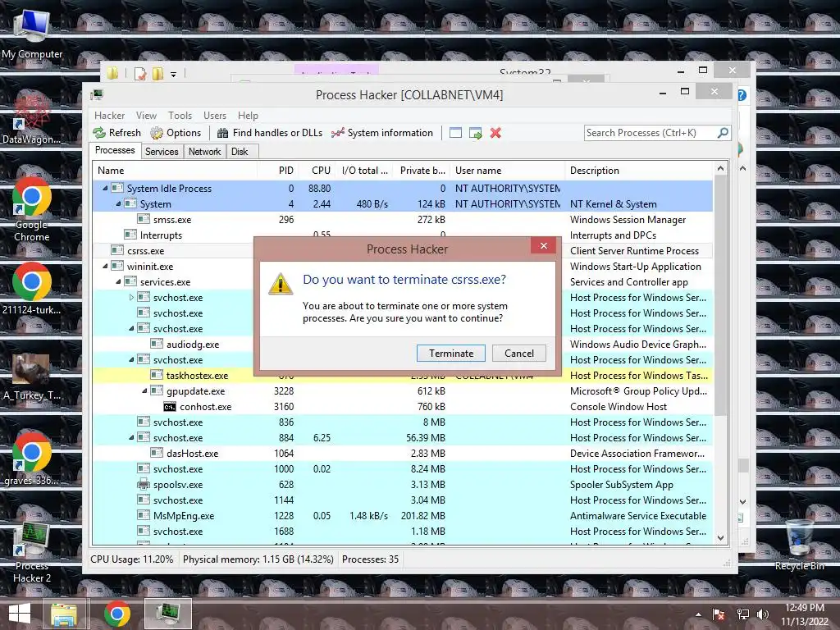Collapse svchost.exe parent of taskhostex.exe
The image size is (840, 630).
[x=131, y=359]
